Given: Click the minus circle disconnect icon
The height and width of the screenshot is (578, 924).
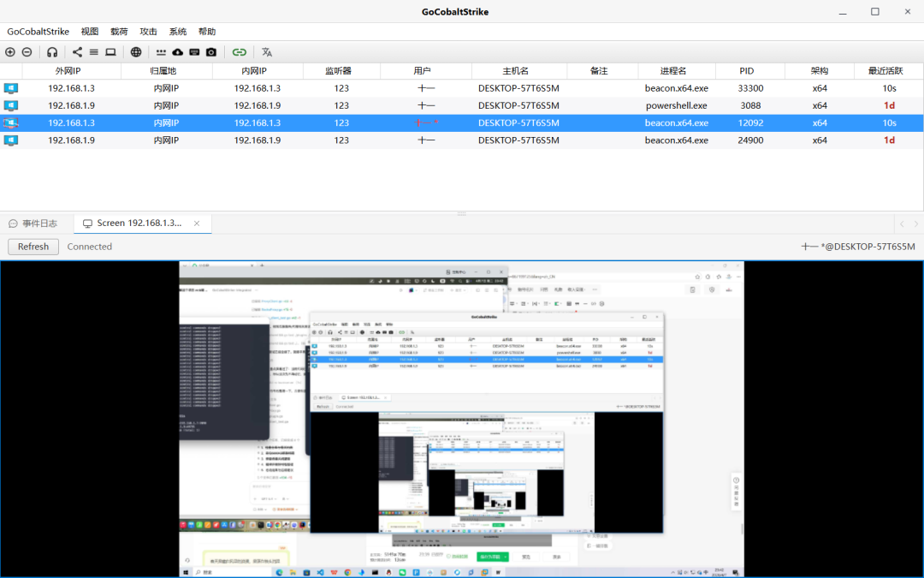Looking at the screenshot, I should click(27, 52).
